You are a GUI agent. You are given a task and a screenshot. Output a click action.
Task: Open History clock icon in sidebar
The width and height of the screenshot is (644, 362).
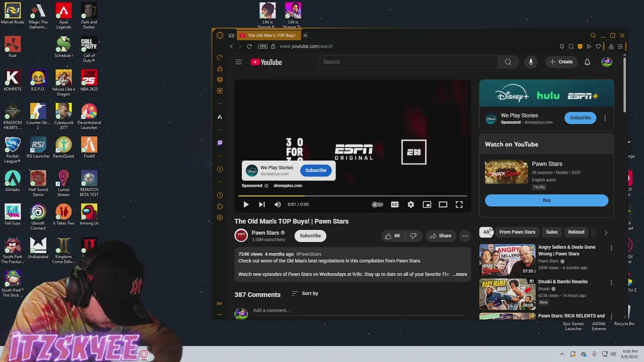tap(220, 195)
